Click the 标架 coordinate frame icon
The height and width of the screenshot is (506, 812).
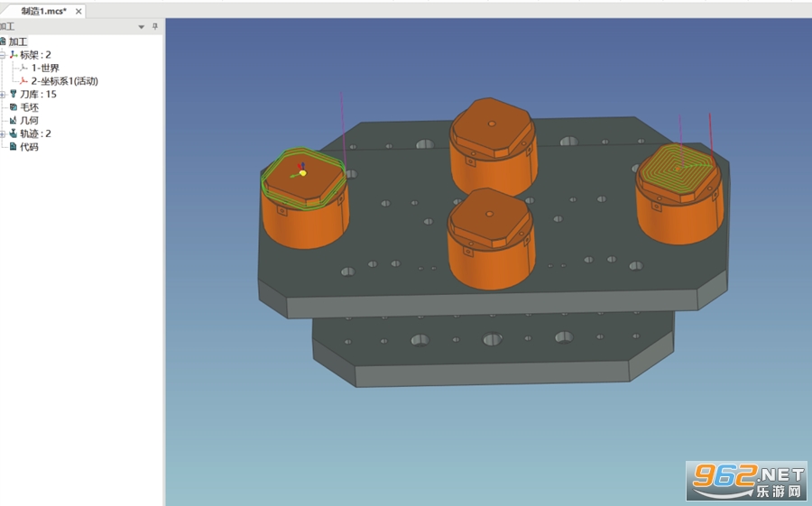[x=14, y=54]
